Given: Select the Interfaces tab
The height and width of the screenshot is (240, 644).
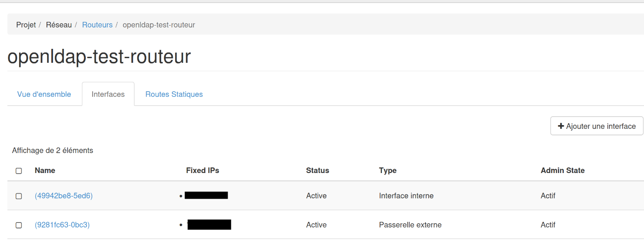Looking at the screenshot, I should pos(108,94).
